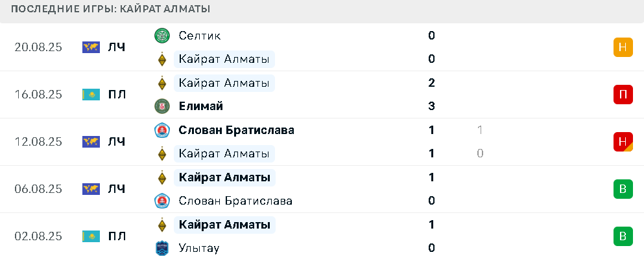Open the Селтик team link

tap(200, 36)
